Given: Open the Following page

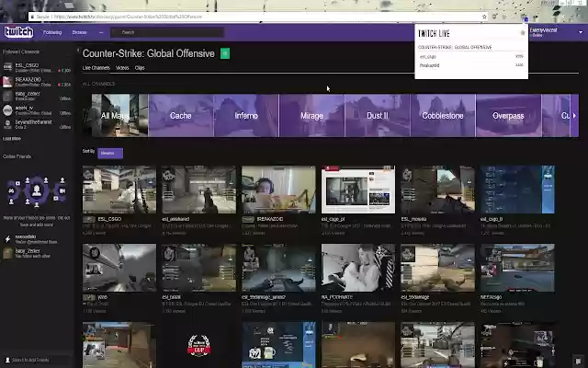Looking at the screenshot, I should tap(52, 32).
